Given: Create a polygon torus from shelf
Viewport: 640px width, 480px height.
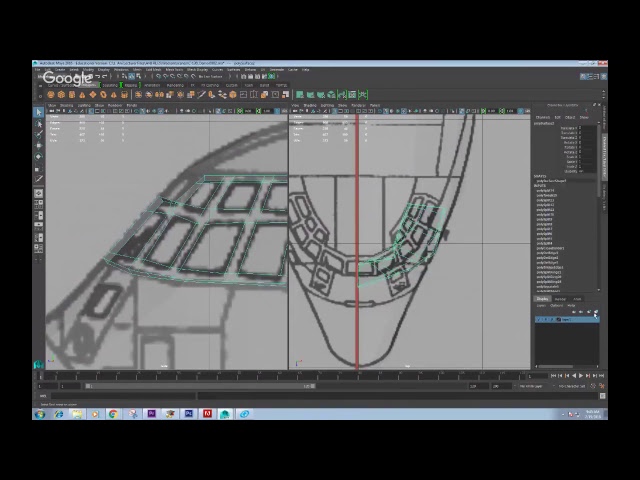Looking at the screenshot, I should (x=104, y=95).
